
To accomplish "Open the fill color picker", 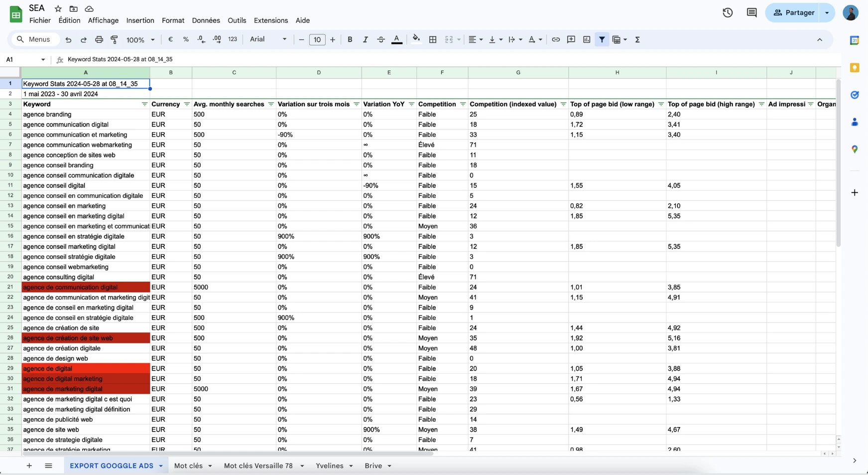I will tap(416, 39).
